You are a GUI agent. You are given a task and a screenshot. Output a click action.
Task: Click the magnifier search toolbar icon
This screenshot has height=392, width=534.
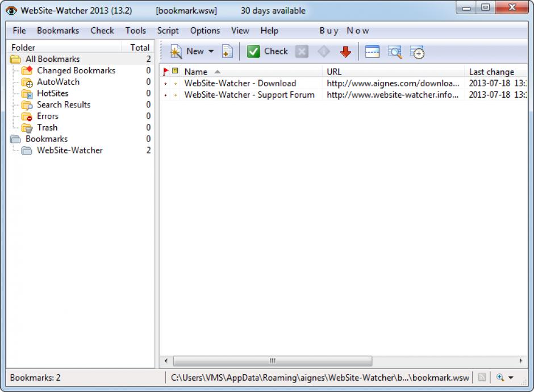point(395,52)
